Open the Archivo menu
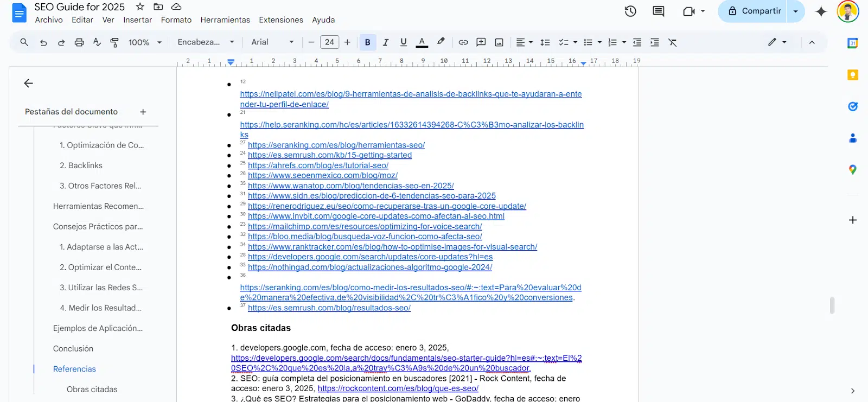 (x=49, y=20)
